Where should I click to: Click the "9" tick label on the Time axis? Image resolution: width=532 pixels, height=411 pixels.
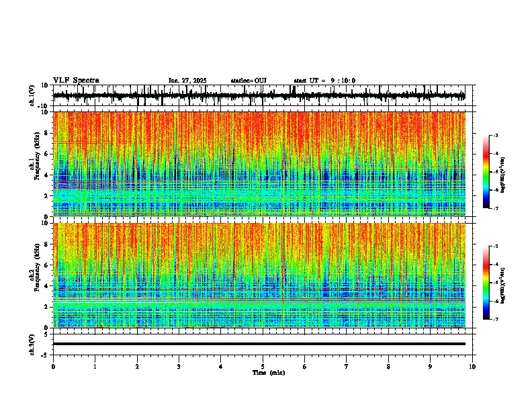point(430,367)
